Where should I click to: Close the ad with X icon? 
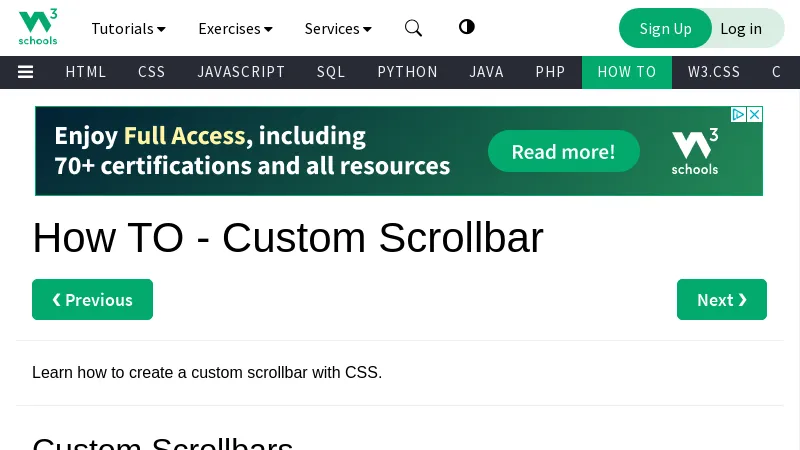click(x=754, y=115)
